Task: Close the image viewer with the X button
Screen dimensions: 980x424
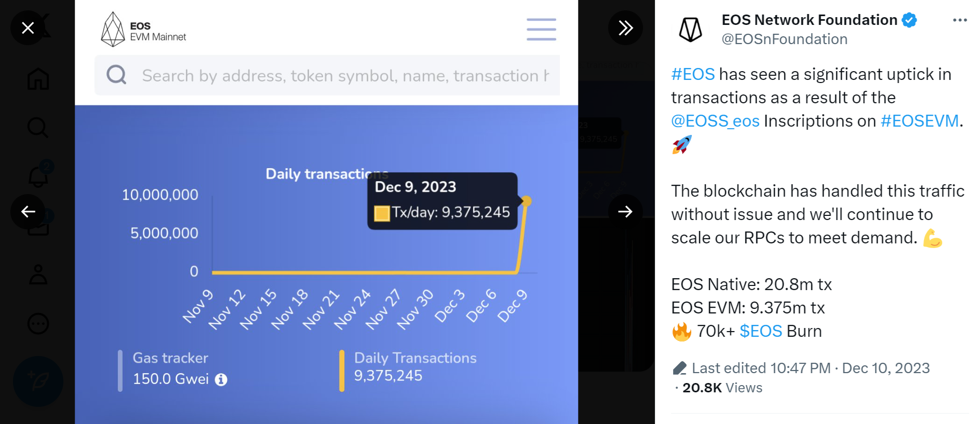Action: pos(28,28)
